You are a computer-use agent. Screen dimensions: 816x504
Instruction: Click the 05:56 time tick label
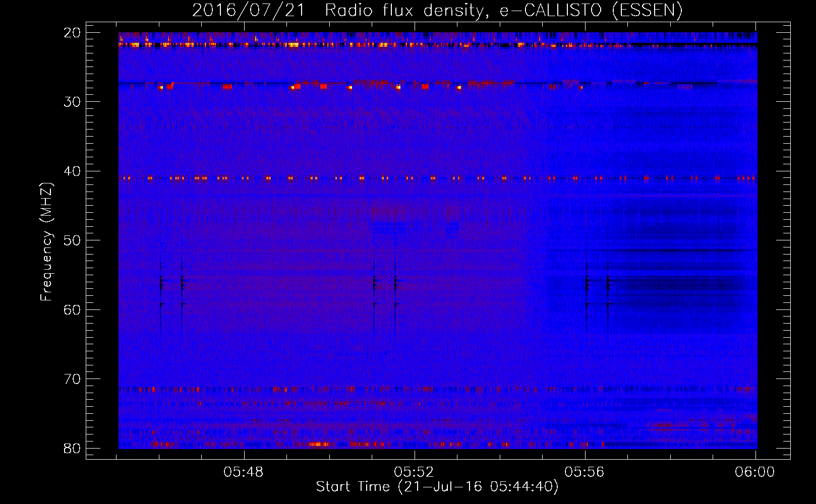(x=585, y=472)
